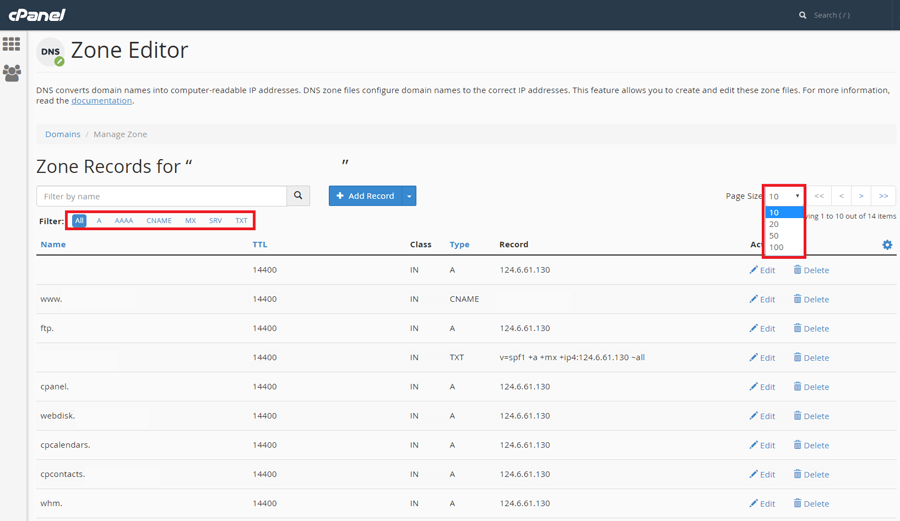This screenshot has width=900, height=521.
Task: Click the cpcalendars. name cell
Action: 65,445
